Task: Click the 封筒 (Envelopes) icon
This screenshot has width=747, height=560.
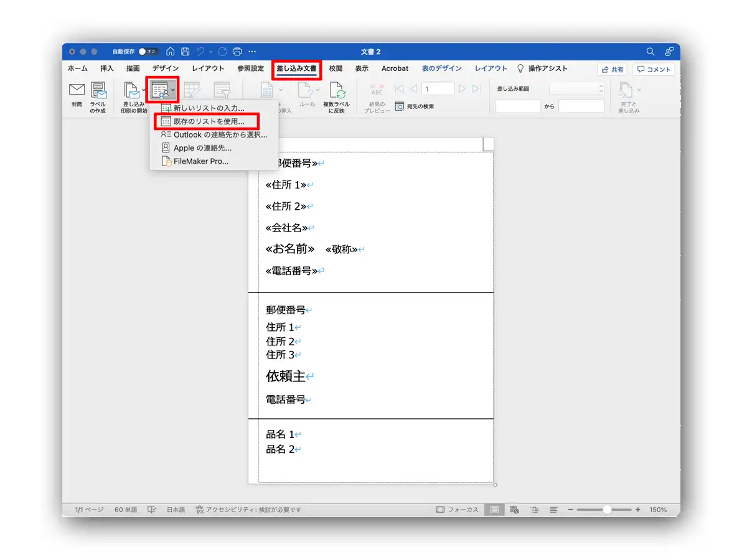Action: [x=77, y=91]
